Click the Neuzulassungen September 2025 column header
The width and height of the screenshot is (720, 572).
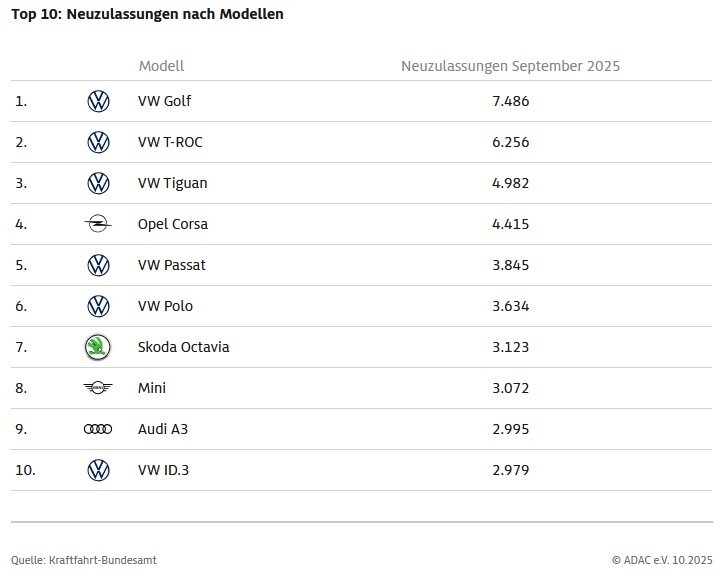510,66
